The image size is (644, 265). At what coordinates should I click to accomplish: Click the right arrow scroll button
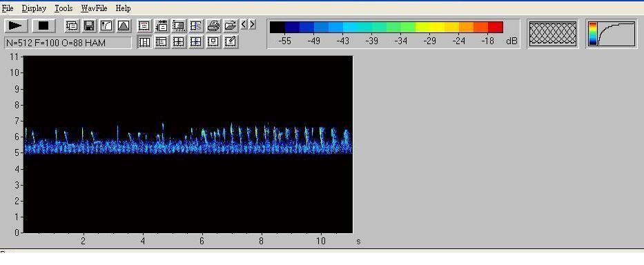point(252,25)
